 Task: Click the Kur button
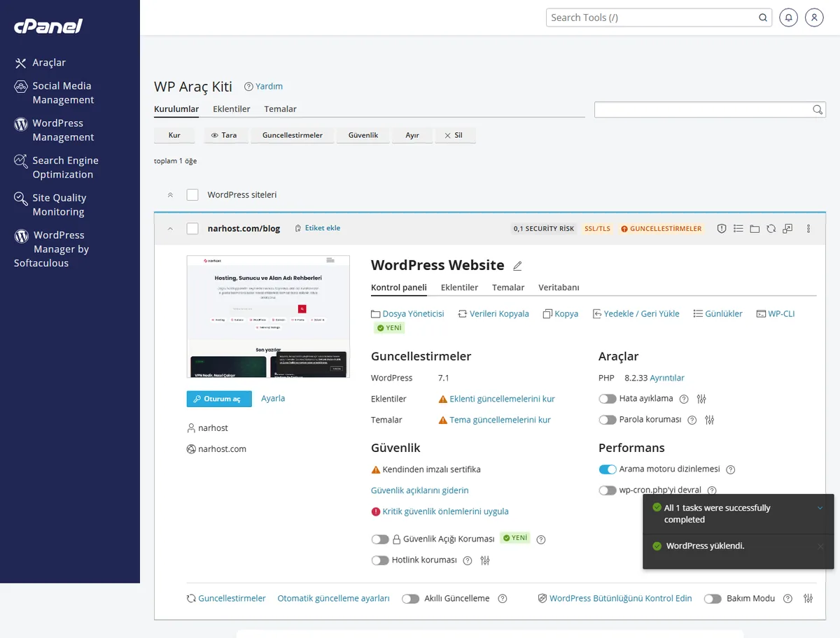point(174,135)
